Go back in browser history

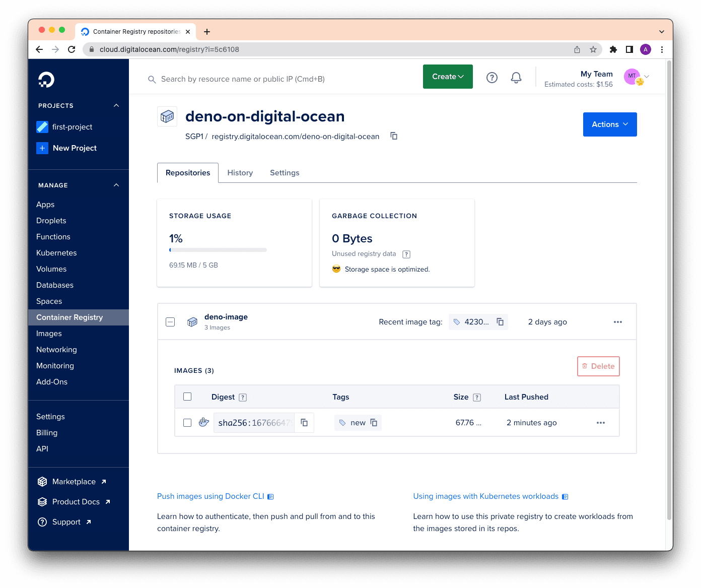(39, 49)
